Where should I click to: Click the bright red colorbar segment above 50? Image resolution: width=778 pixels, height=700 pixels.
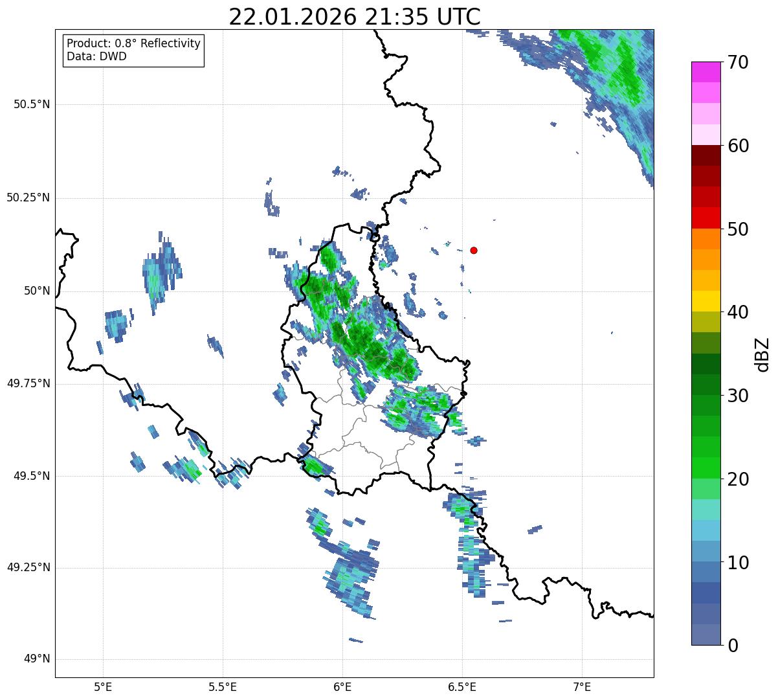pos(706,218)
